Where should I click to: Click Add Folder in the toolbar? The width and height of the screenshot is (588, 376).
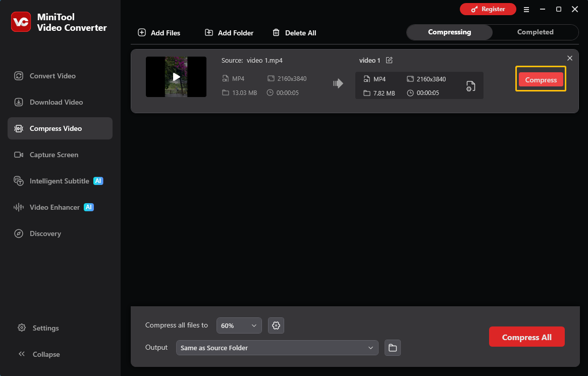pyautogui.click(x=229, y=33)
